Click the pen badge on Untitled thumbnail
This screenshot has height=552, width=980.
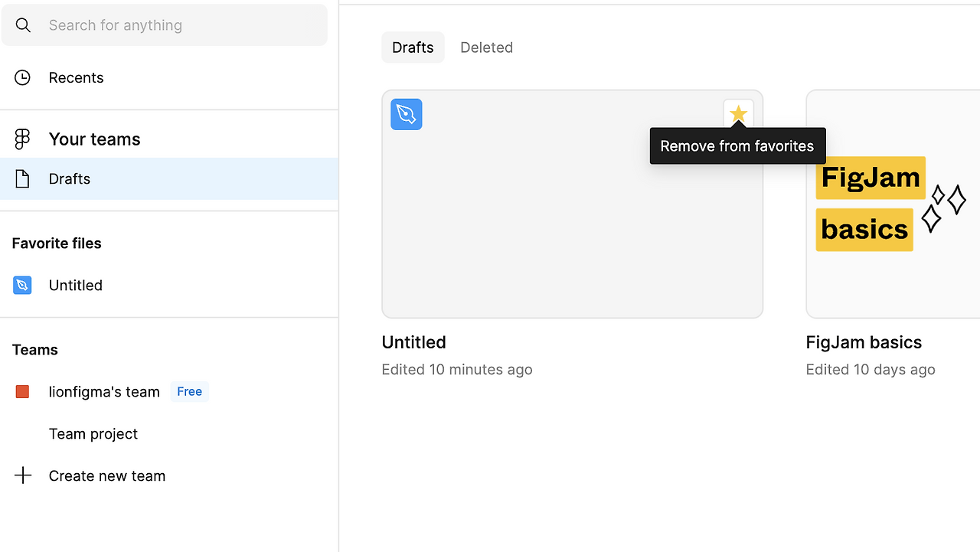[407, 114]
